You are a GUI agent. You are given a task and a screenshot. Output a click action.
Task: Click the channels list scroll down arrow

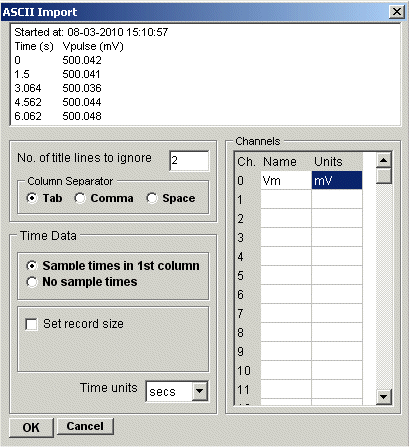pos(383,396)
